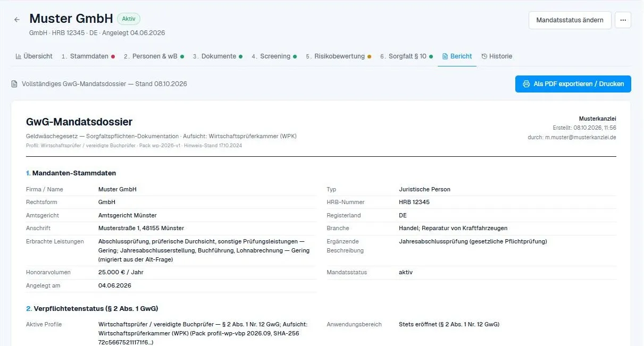Click the Juristische Person value

(424, 189)
